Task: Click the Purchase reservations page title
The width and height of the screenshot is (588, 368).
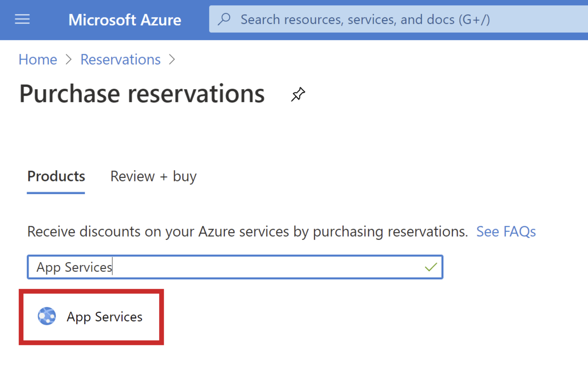Action: coord(142,94)
